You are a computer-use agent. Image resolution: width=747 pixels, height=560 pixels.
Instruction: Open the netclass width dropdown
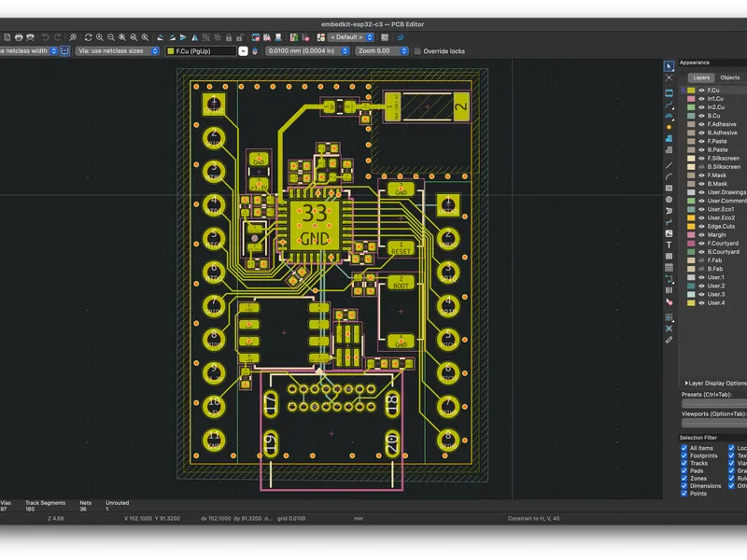(29, 51)
